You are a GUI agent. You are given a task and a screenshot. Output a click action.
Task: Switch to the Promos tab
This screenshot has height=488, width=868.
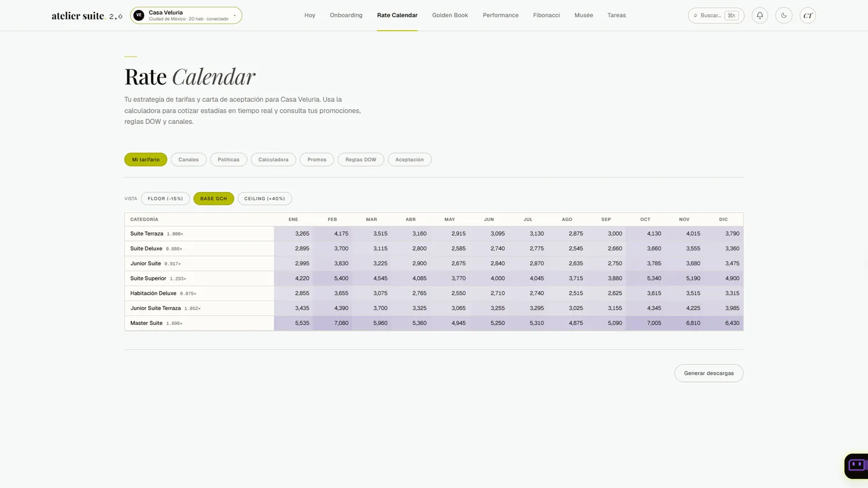tap(317, 160)
